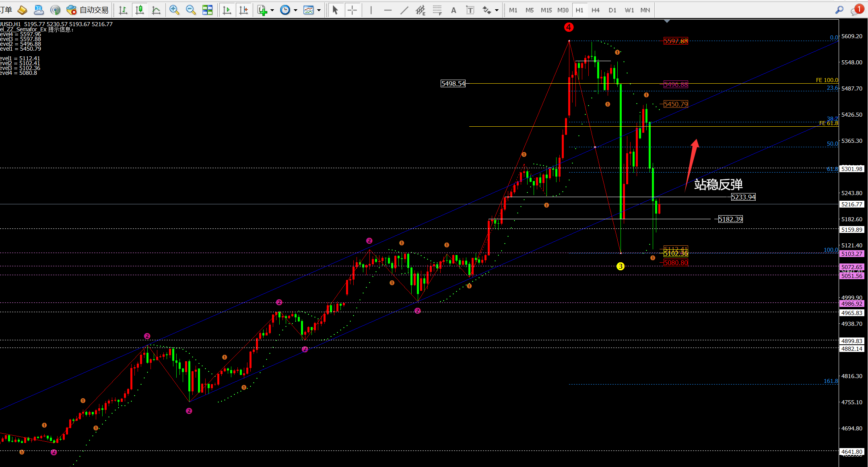Select the text label T tool
The image size is (868, 467).
click(x=470, y=10)
